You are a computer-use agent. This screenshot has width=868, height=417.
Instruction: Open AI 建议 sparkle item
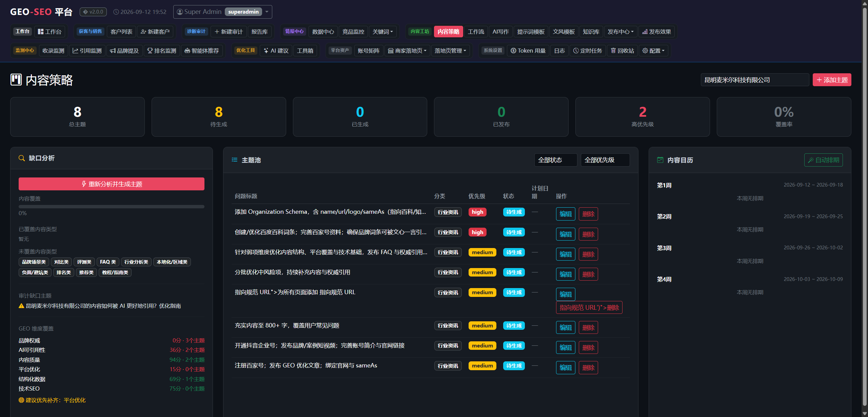276,51
